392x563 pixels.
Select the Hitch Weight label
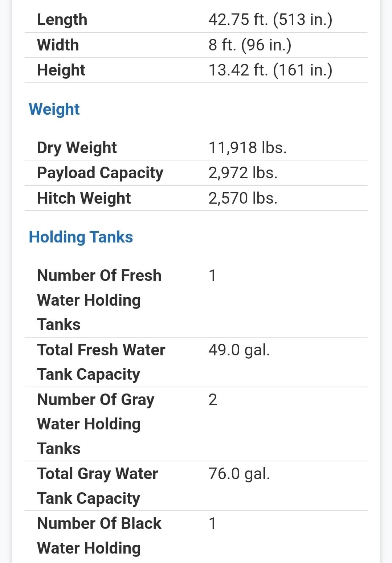coord(84,198)
